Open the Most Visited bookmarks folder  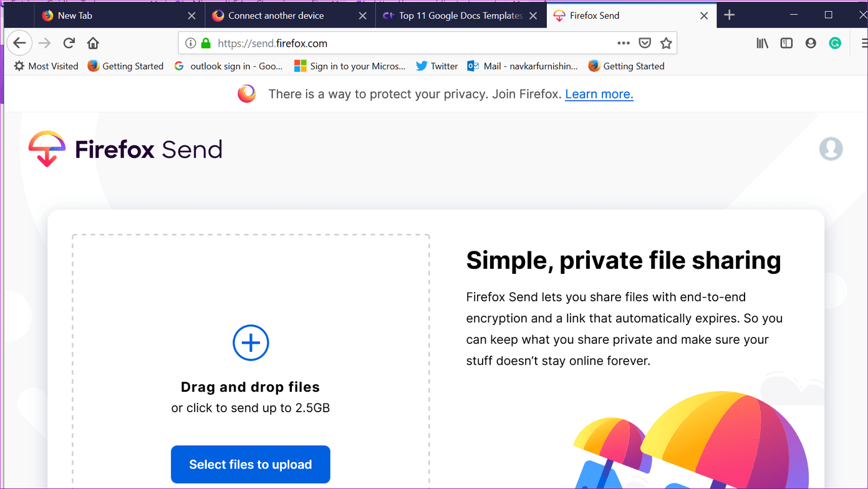[x=46, y=66]
